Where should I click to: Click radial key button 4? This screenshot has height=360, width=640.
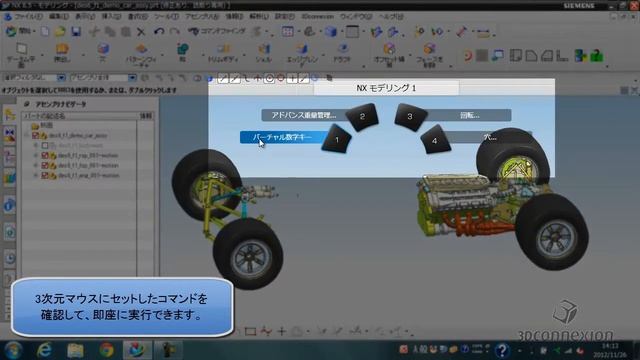click(435, 140)
